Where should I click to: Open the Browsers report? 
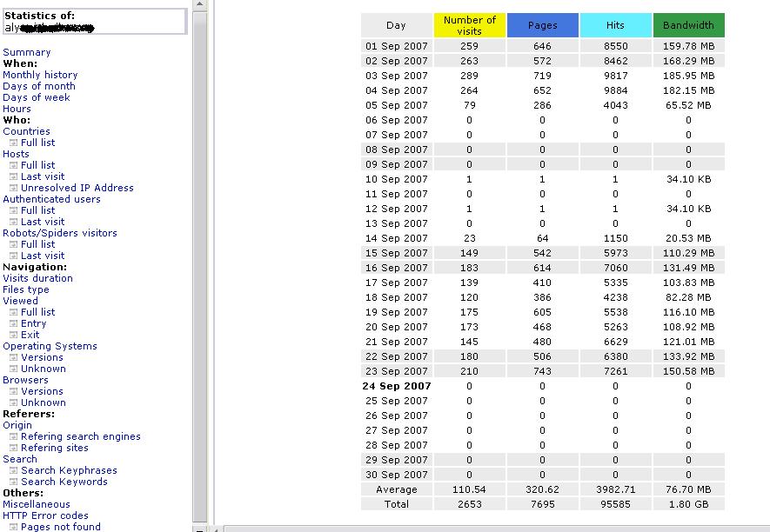tap(25, 379)
